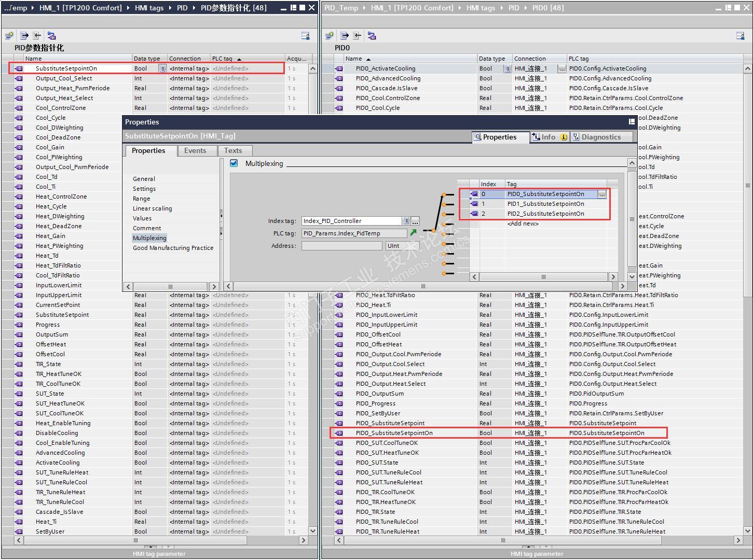
Task: Click Add new in the multiplex tag list
Action: click(x=523, y=223)
